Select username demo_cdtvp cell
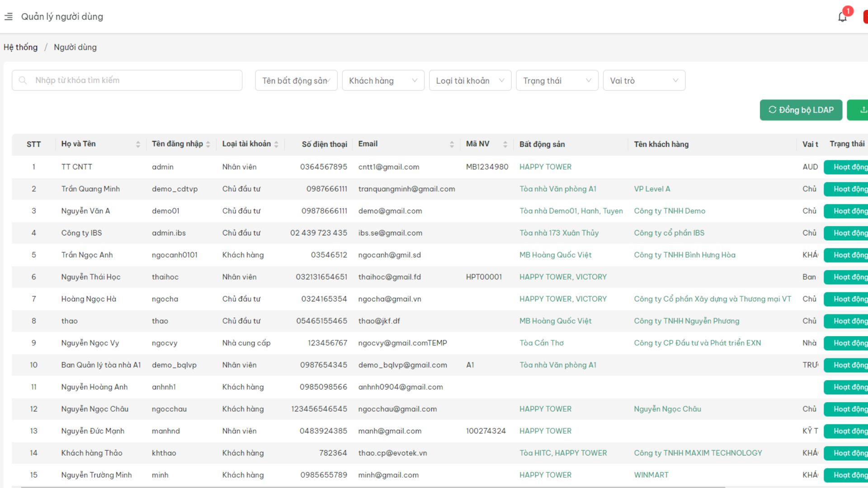This screenshot has width=868, height=488. coord(175,189)
